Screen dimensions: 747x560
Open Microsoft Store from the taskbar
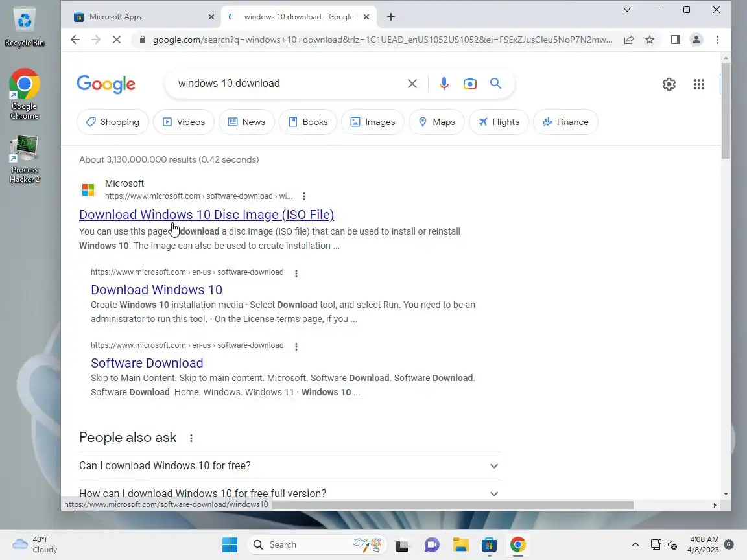490,544
